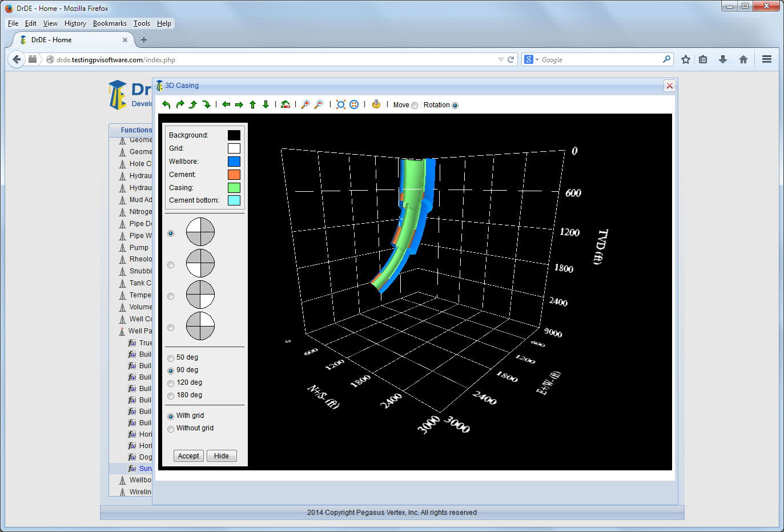Viewport: 784px width, 532px height.
Task: Click the Accept button
Action: (188, 456)
